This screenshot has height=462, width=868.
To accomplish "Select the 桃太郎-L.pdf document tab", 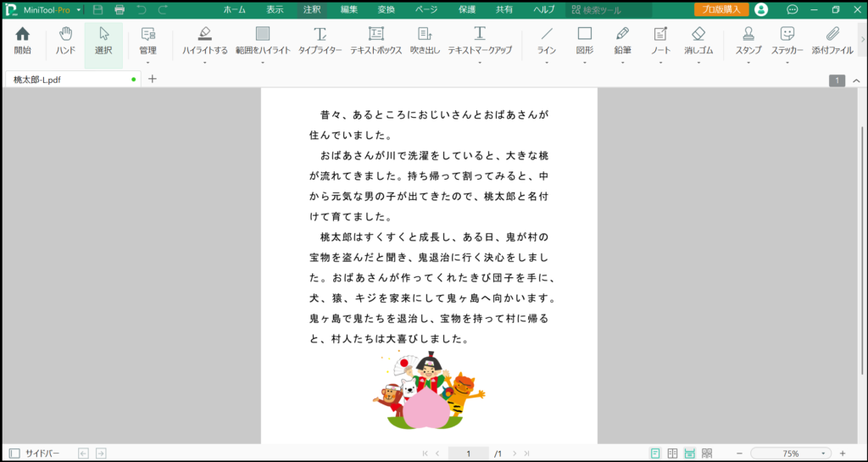I will coord(73,80).
